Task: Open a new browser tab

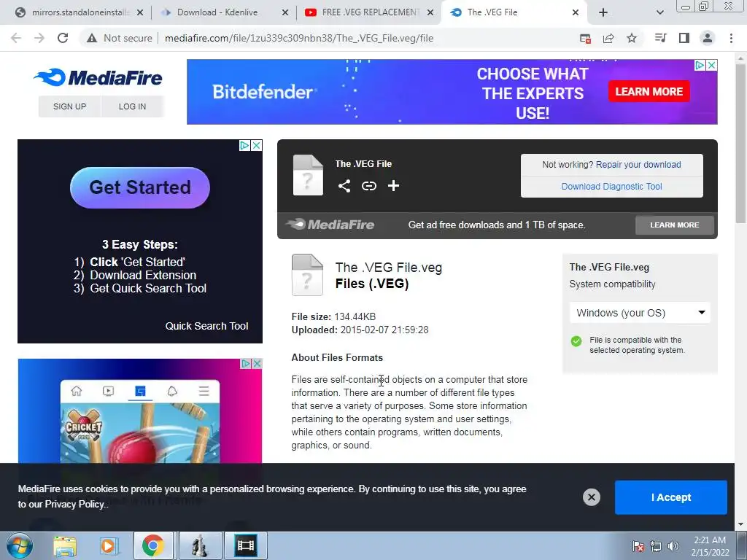Action: pyautogui.click(x=603, y=12)
